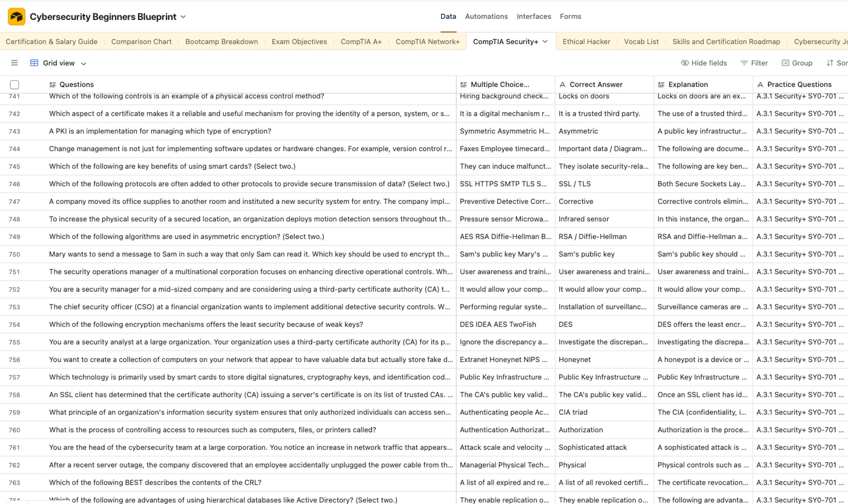Click the Multiple Choice field type icon
This screenshot has height=504, width=848.
pyautogui.click(x=464, y=84)
